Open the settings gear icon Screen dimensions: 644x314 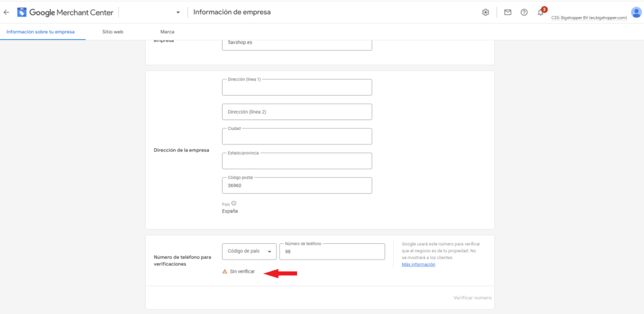485,12
